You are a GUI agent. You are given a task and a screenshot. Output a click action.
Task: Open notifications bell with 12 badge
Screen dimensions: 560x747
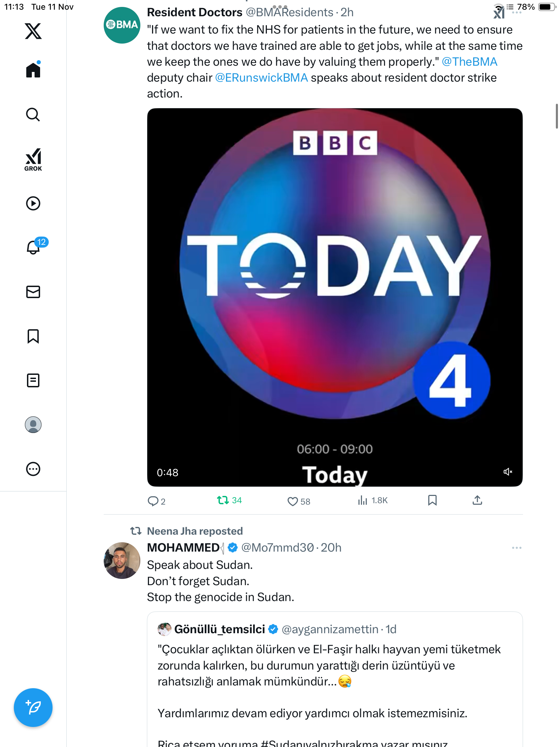(x=34, y=247)
